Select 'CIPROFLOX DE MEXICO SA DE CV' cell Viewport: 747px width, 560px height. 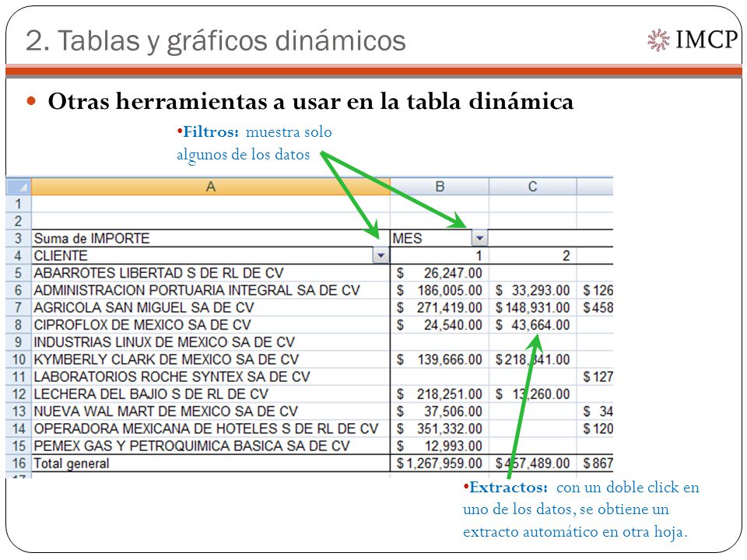(211, 325)
